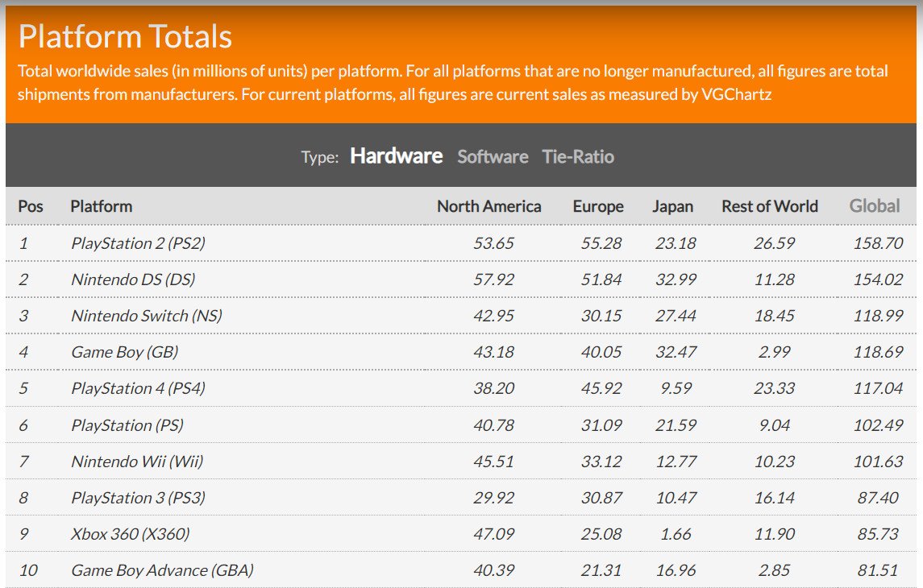Open Nintendo DS (DS) platform link
The height and width of the screenshot is (588, 923).
[x=133, y=280]
